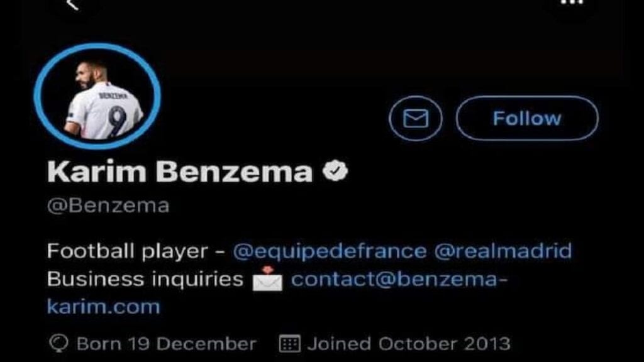Go back using the top-left arrow

pyautogui.click(x=72, y=4)
